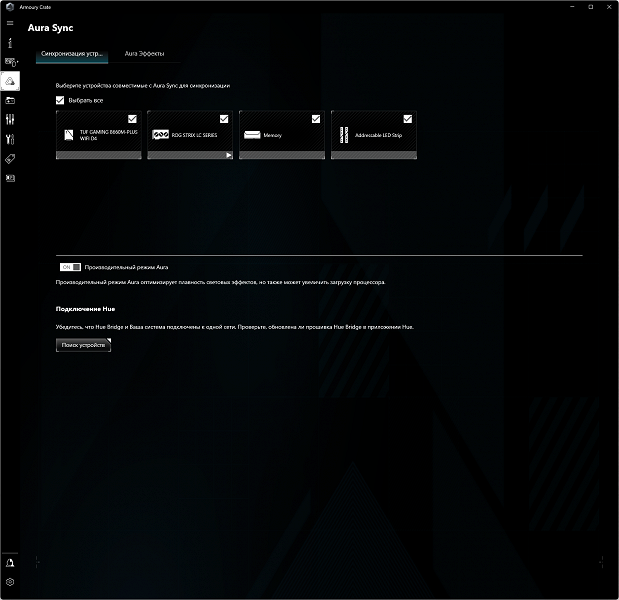Viewport: 619px width, 600px height.
Task: Open Featured deals via the tag icon
Action: (10, 159)
